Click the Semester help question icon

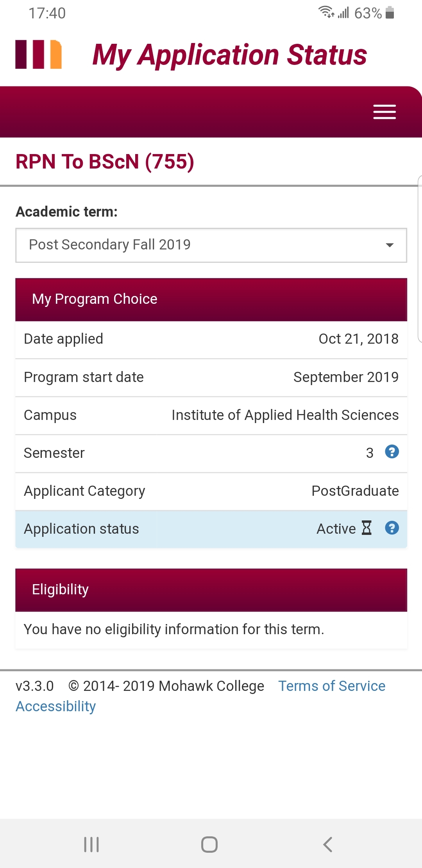(x=392, y=452)
